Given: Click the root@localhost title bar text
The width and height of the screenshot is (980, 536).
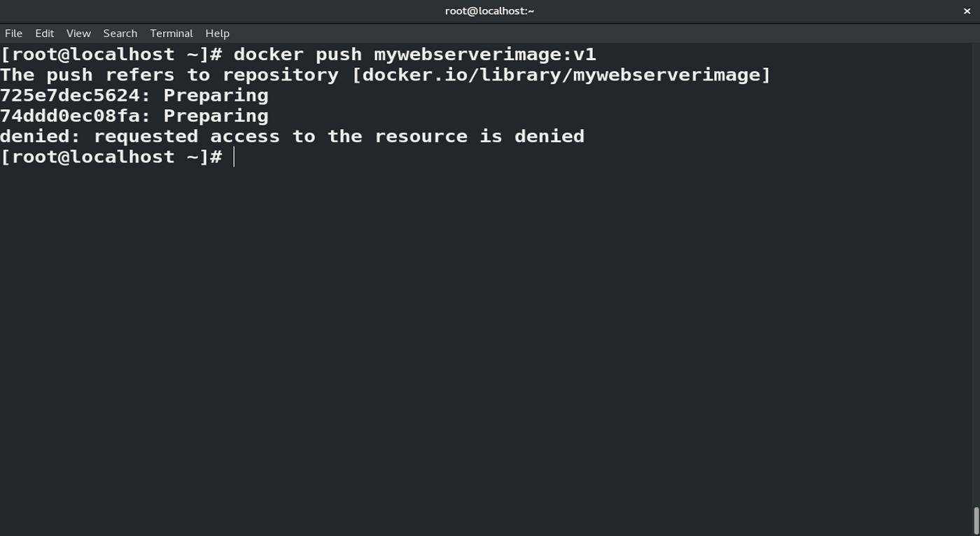Looking at the screenshot, I should pos(489,10).
